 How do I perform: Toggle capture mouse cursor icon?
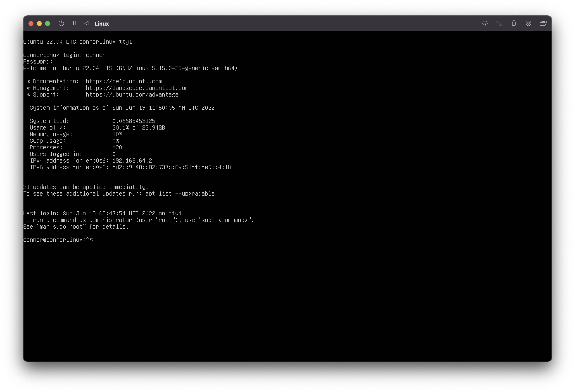(x=485, y=24)
